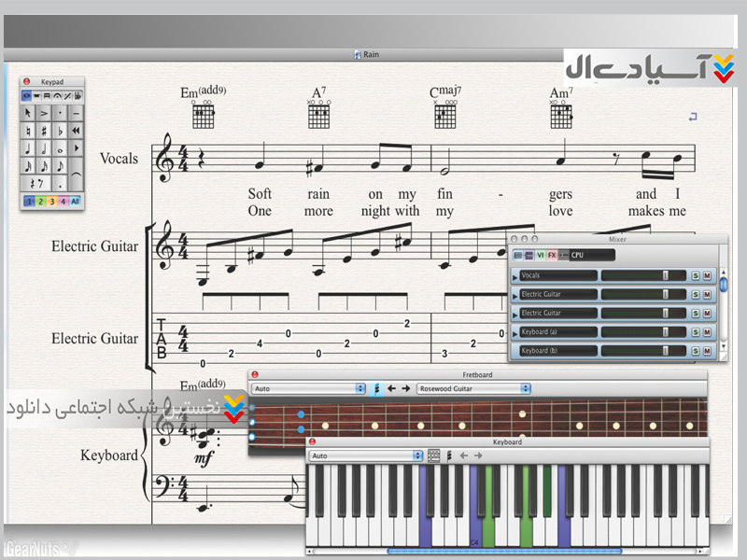Select the All voices Keypad button
Screen dimensions: 747x560
pos(75,201)
